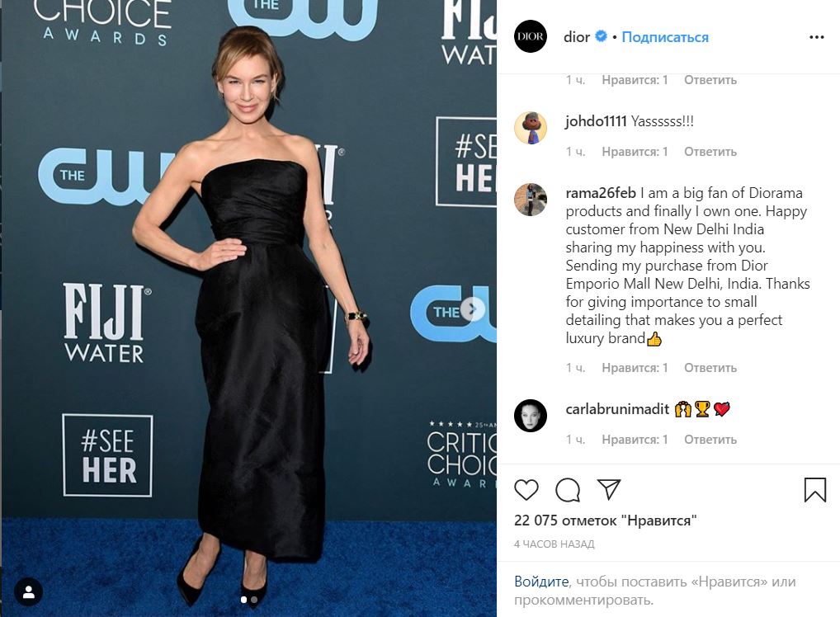840x617 pixels.
Task: Click Подписаться to follow dior
Action: (665, 37)
